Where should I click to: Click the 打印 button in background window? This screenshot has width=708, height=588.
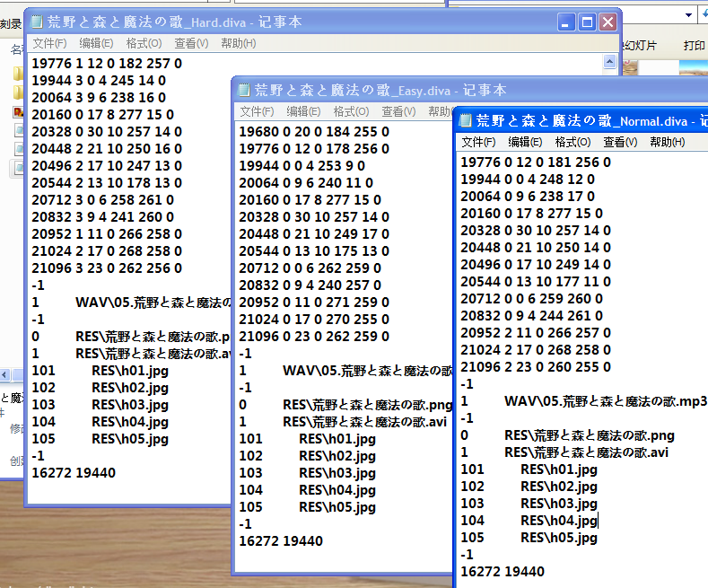pos(694,46)
